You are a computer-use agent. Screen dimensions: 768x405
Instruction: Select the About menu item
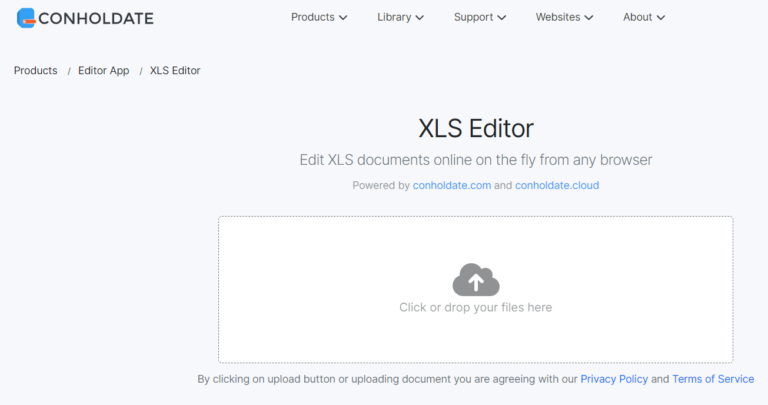[637, 17]
